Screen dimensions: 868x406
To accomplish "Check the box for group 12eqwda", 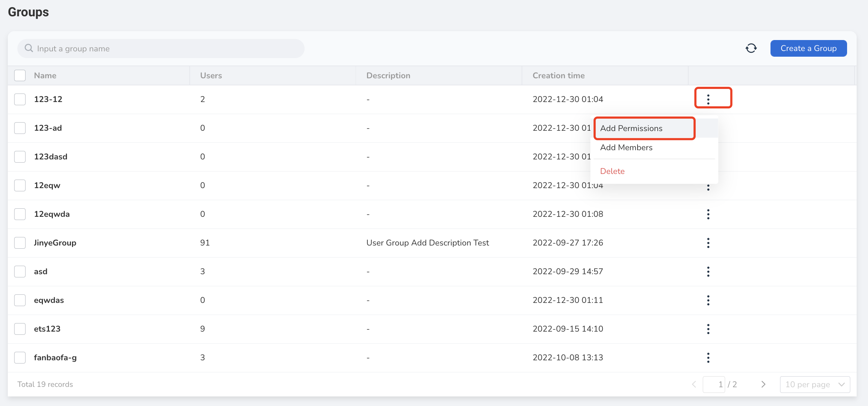I will pos(20,214).
